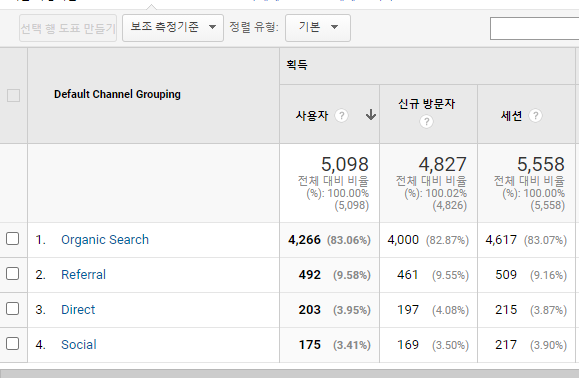579x384 pixels.
Task: Click the 획득 group header
Action: [297, 65]
